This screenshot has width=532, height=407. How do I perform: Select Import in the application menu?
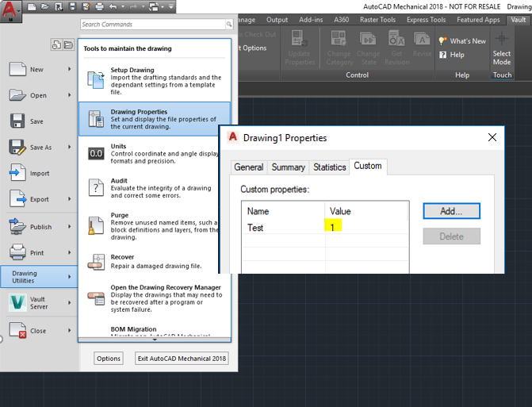point(37,173)
